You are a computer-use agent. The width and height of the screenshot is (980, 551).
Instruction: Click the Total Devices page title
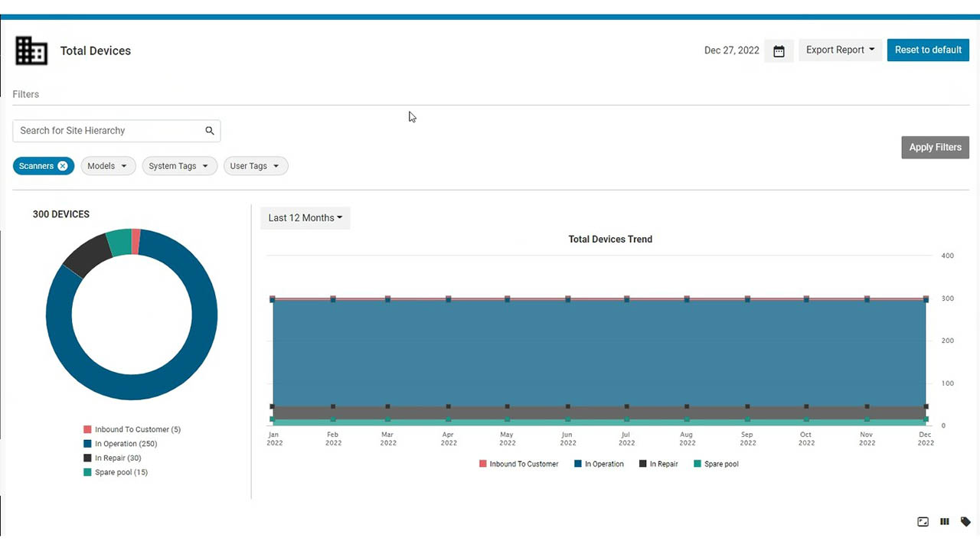click(96, 51)
